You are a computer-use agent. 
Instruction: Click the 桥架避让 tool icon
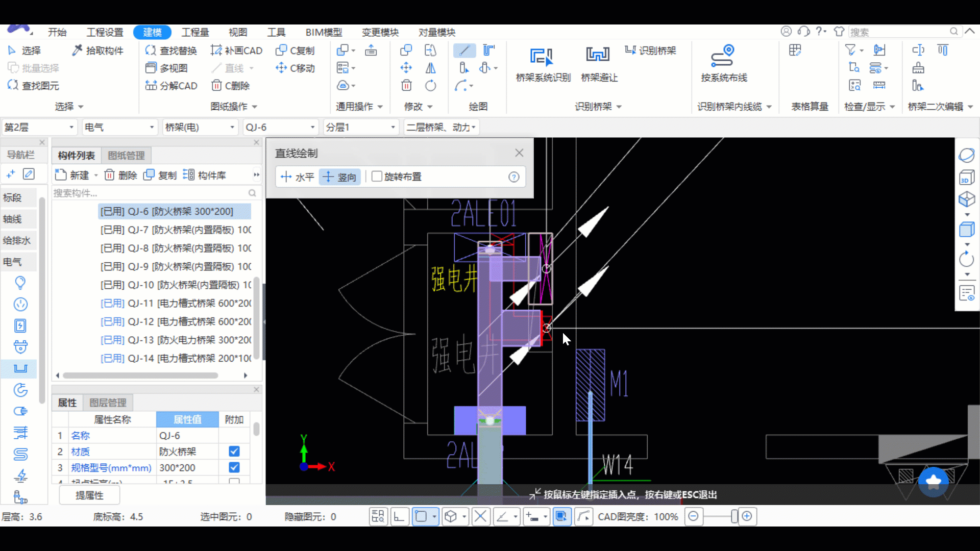(598, 55)
